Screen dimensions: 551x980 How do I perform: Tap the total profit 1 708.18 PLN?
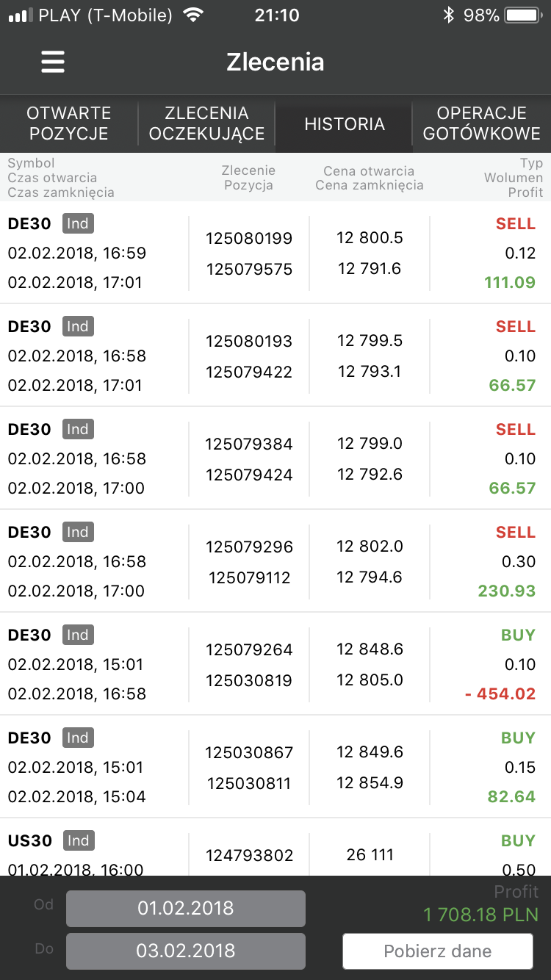(481, 915)
